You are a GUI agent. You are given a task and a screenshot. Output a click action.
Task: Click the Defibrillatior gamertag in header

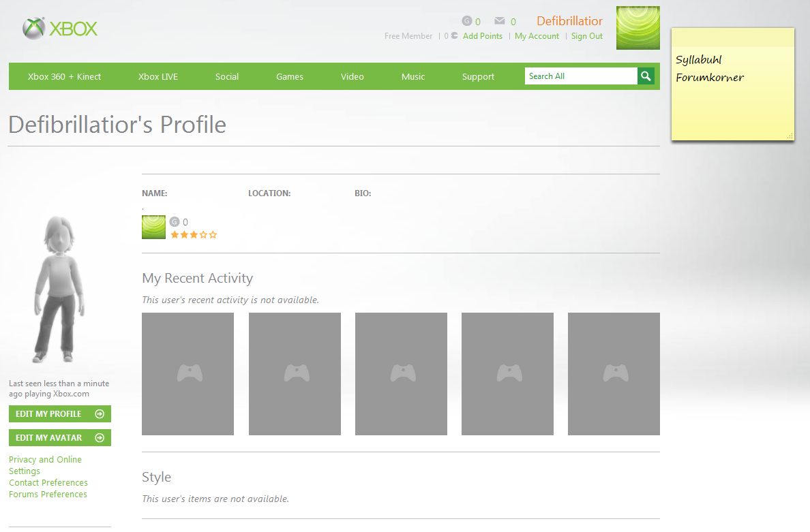569,21
